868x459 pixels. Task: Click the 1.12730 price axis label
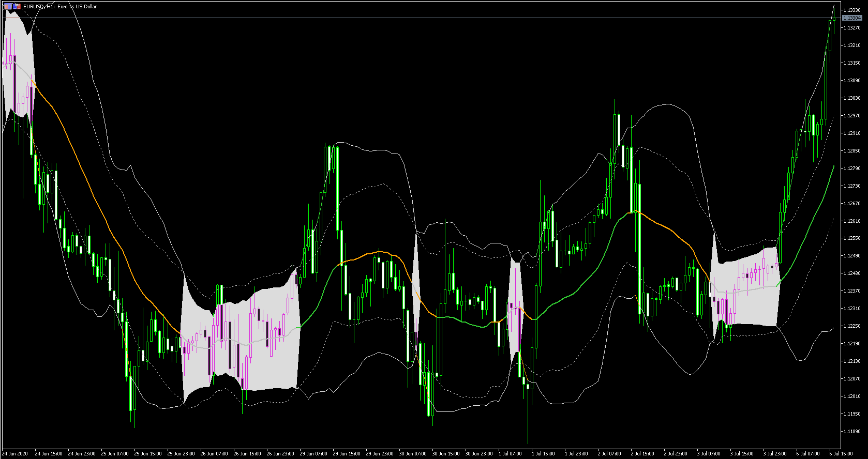pyautogui.click(x=852, y=186)
